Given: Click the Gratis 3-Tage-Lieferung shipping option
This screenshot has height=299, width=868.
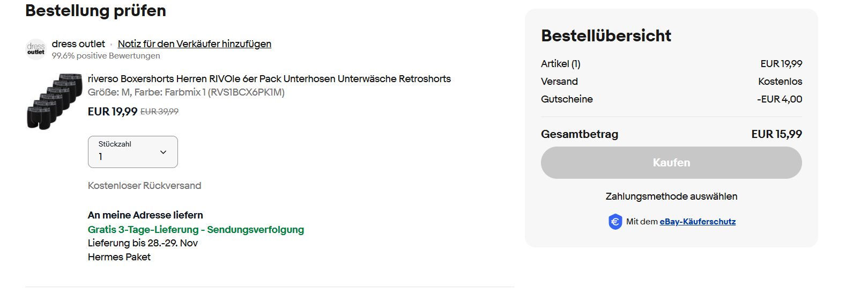Looking at the screenshot, I should click(196, 230).
